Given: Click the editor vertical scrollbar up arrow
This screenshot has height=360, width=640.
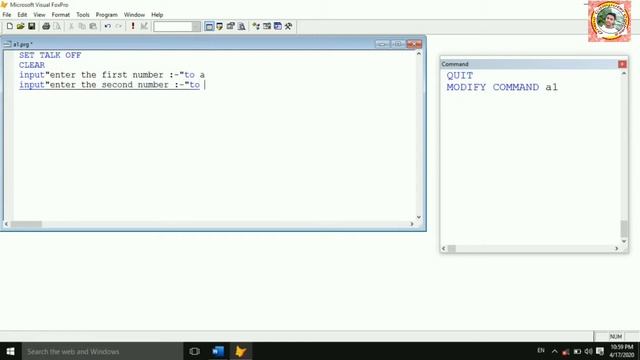Looking at the screenshot, I should tap(419, 53).
